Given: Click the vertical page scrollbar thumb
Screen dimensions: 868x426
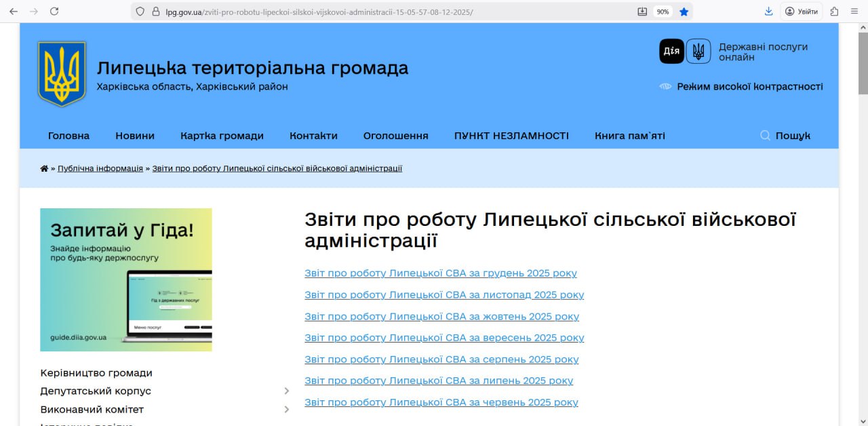Looking at the screenshot, I should [863, 61].
